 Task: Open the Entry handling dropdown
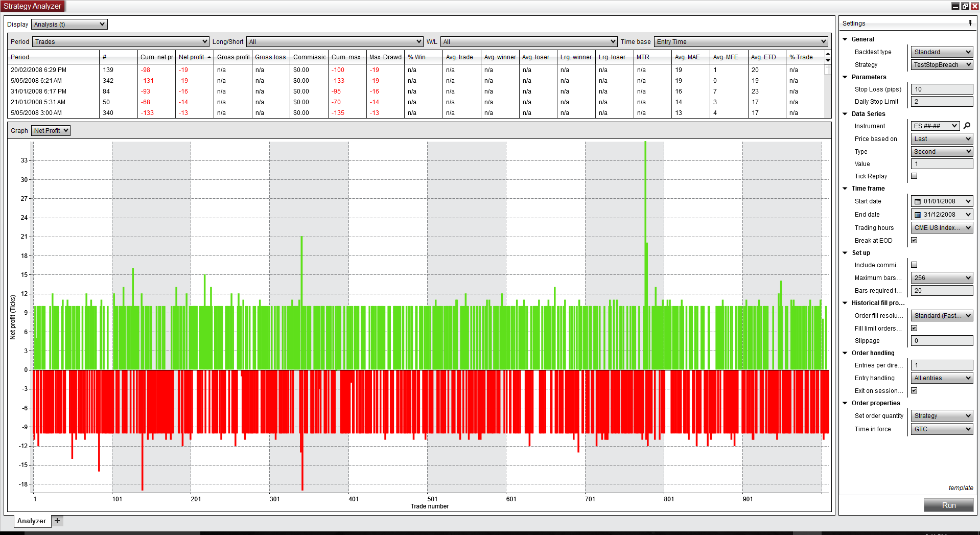point(942,378)
